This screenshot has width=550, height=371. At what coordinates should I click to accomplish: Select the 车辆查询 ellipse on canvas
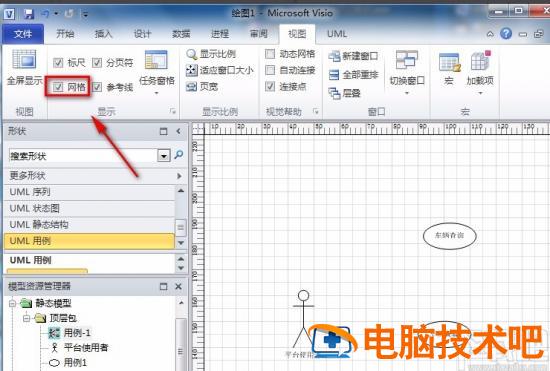pyautogui.click(x=450, y=236)
